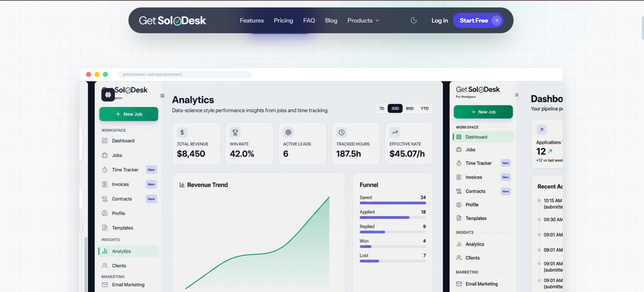Select the 30D time range
This screenshot has height=292, width=644.
(x=395, y=109)
